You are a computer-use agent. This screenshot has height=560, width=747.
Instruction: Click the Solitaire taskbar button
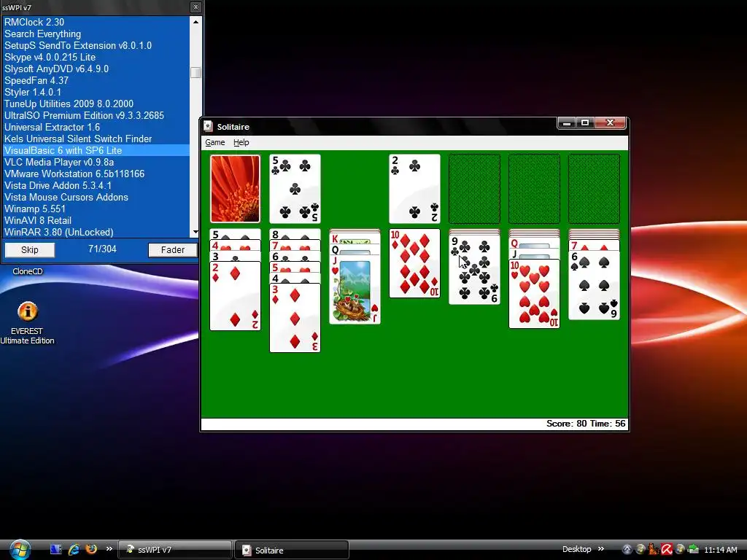click(x=292, y=550)
